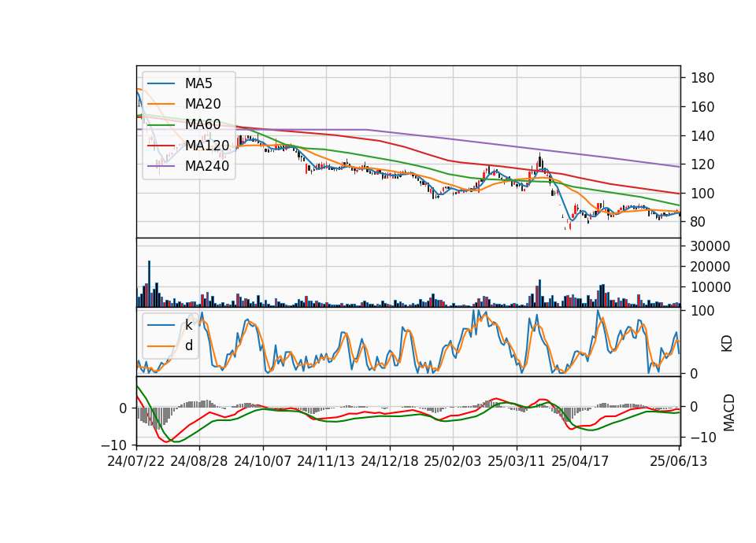Click the 24/07/22 date tick label
This screenshot has height=543, width=756.
point(136,461)
